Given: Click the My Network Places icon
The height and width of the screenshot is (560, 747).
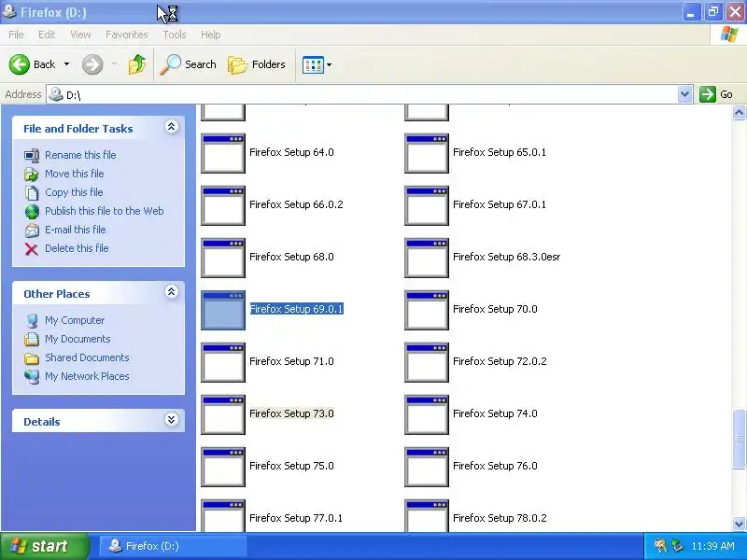Looking at the screenshot, I should [x=32, y=376].
